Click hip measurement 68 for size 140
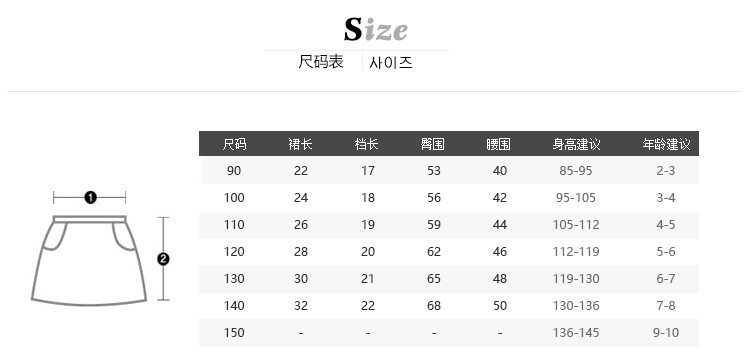 pos(434,305)
